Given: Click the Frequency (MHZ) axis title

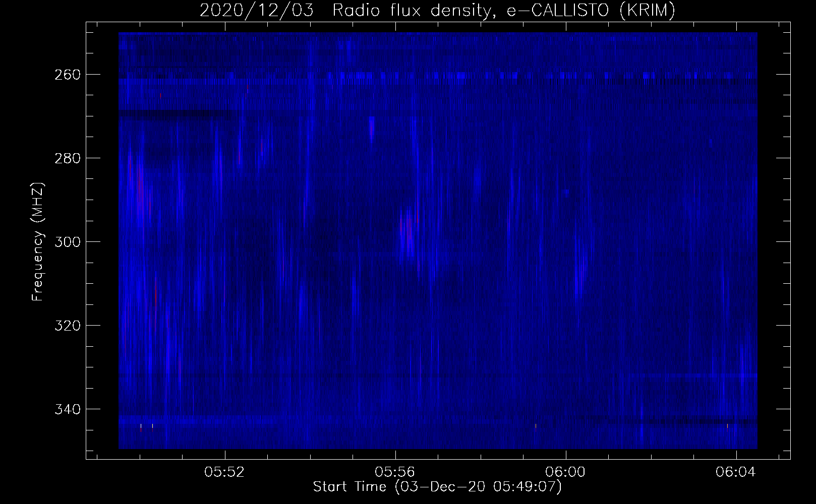Looking at the screenshot, I should [x=38, y=241].
